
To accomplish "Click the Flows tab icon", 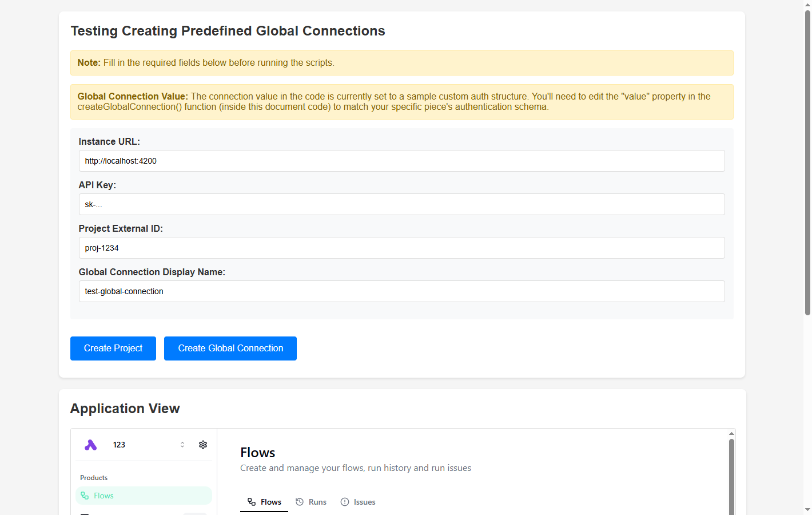I will pos(252,502).
